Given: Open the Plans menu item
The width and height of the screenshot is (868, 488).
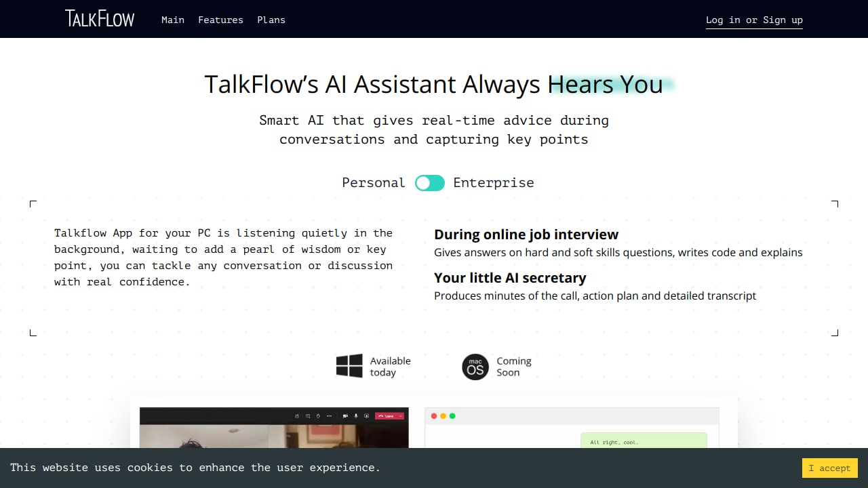Looking at the screenshot, I should 271,20.
